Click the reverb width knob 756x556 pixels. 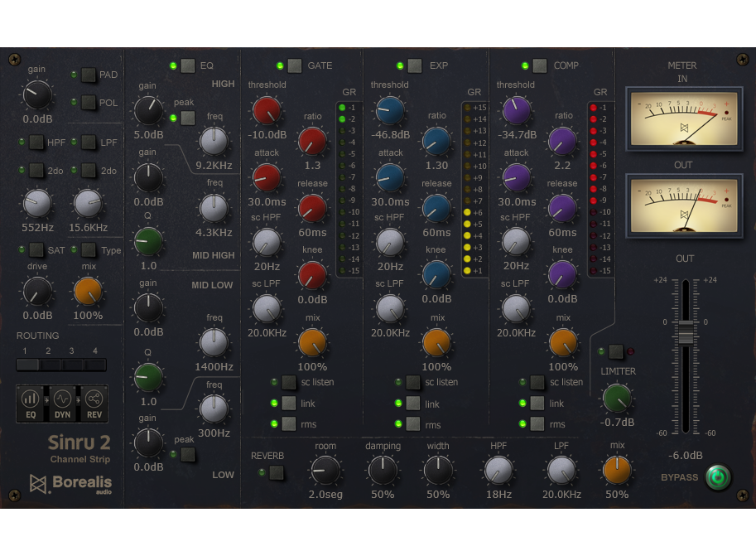click(438, 470)
